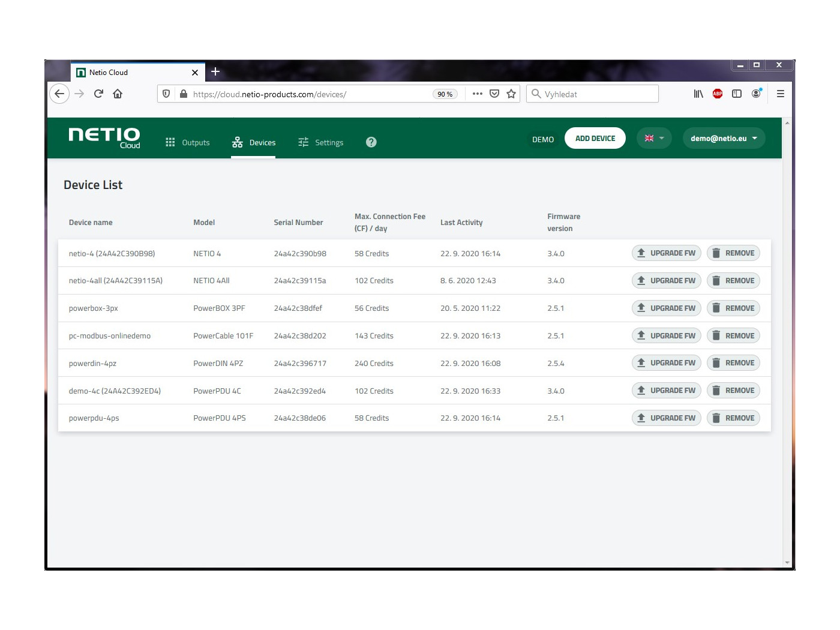Viewport: 840px width, 630px height.
Task: Open the Adblock Plus extension icon
Action: pos(718,94)
